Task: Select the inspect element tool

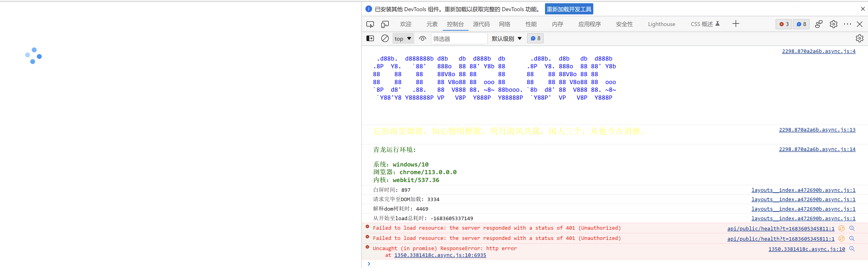Action: [x=370, y=24]
